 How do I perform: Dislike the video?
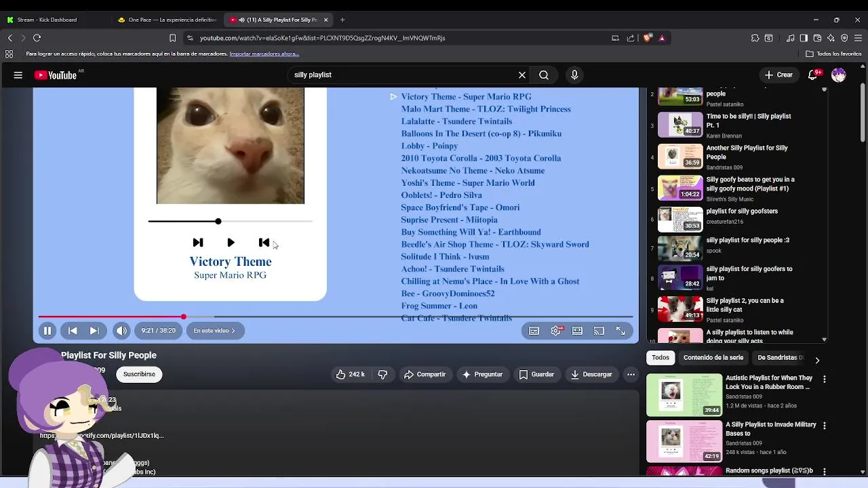382,374
